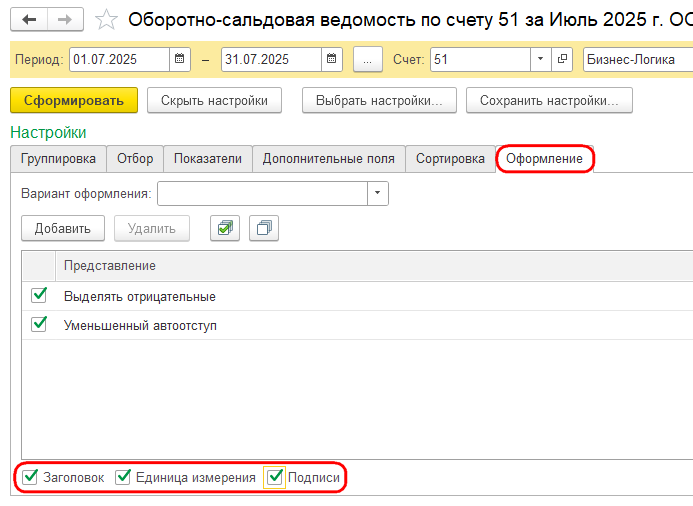Click the Счет field containing 51
The width and height of the screenshot is (693, 506).
click(480, 59)
